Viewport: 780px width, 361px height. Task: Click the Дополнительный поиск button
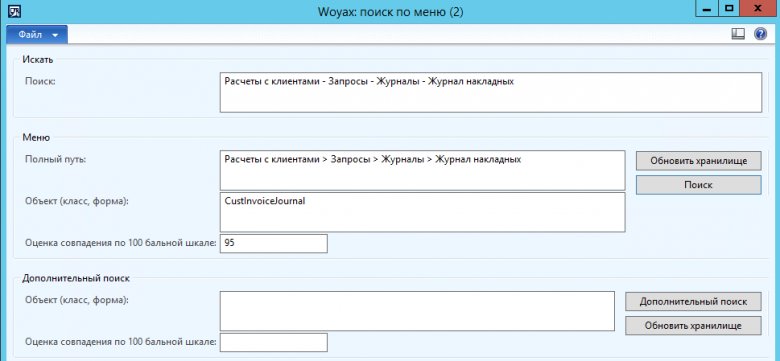(693, 301)
